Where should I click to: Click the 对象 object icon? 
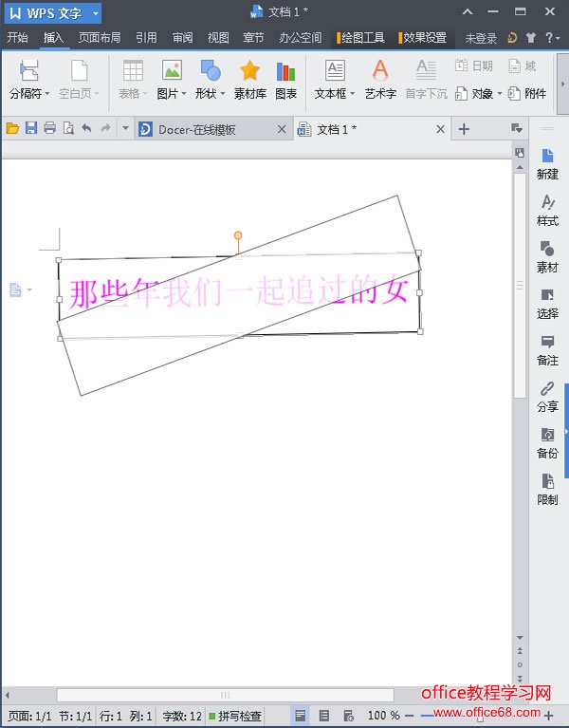(461, 93)
